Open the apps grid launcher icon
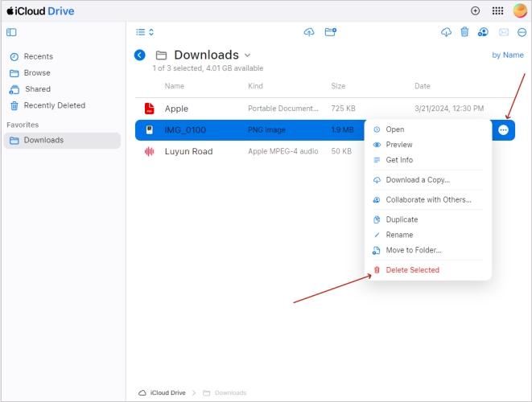Screen dimensions: 532x402 497,11
